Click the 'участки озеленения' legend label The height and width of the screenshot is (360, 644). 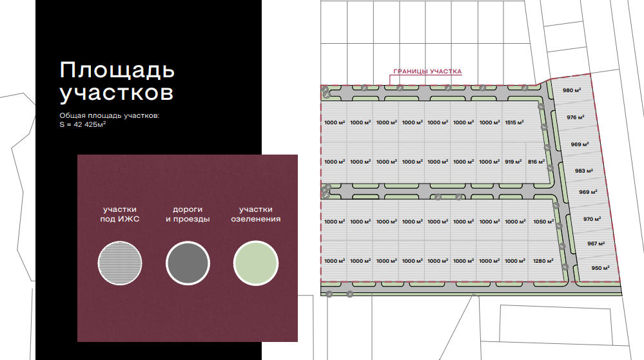tap(256, 214)
